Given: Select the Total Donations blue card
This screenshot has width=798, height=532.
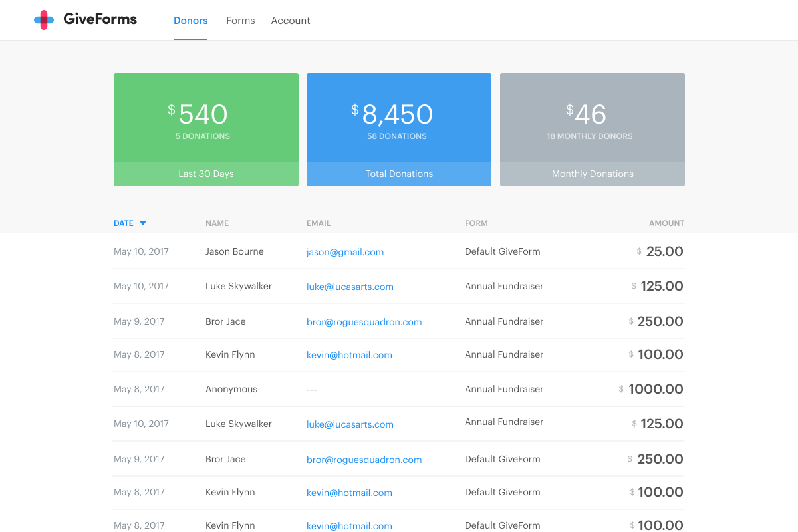Looking at the screenshot, I should [x=399, y=130].
